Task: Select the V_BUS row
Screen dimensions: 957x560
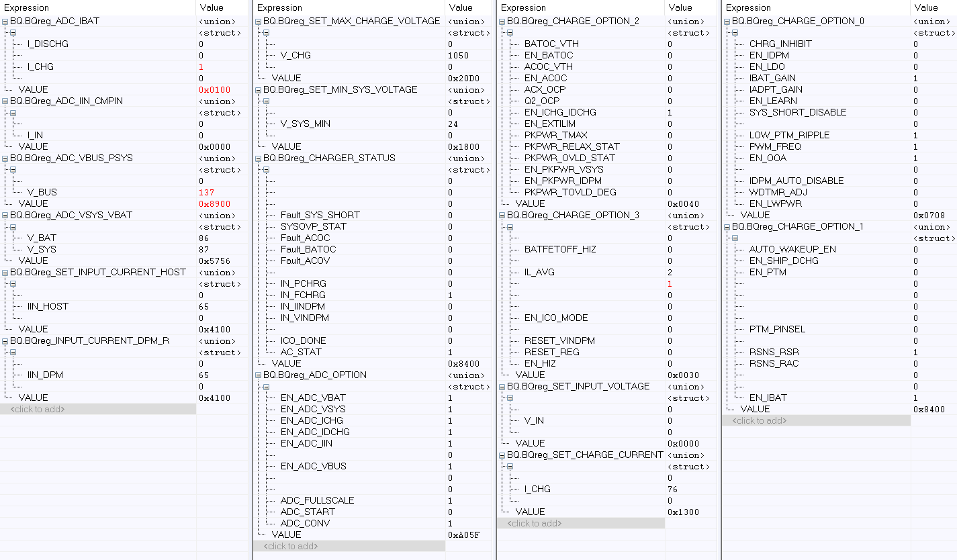Action: [x=125, y=193]
